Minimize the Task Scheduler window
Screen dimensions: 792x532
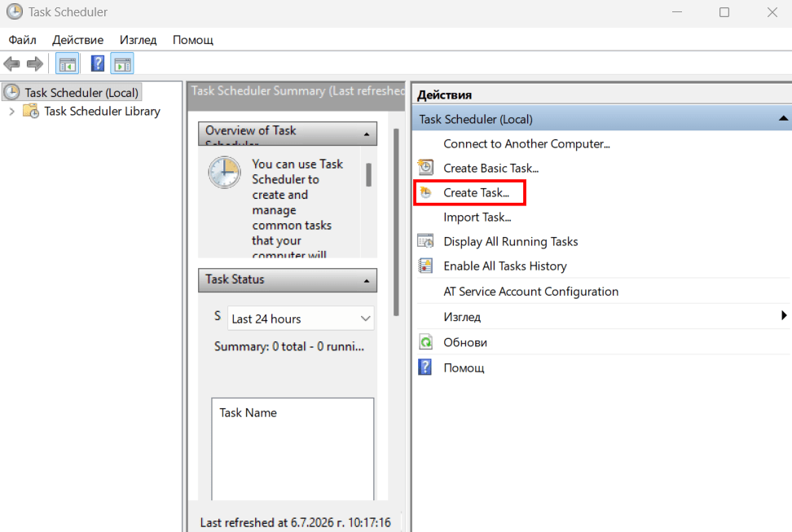[677, 12]
